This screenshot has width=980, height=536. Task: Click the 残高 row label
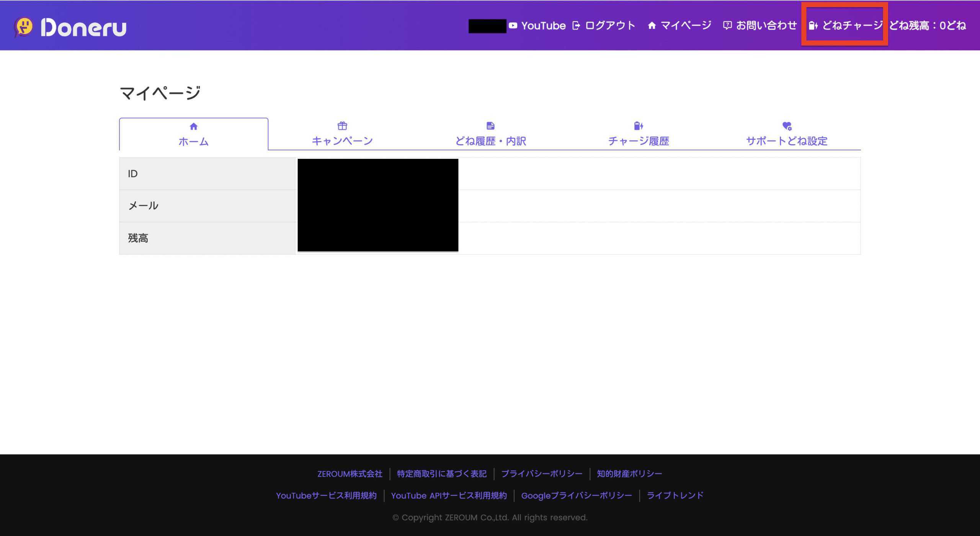pos(138,238)
